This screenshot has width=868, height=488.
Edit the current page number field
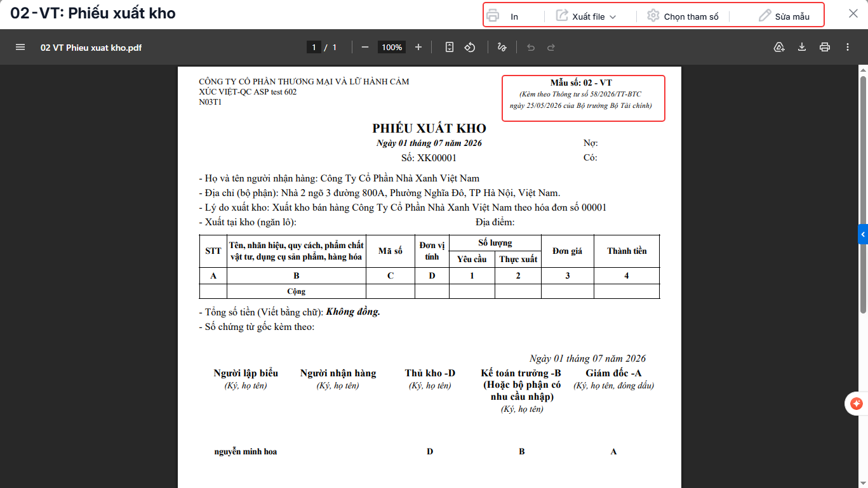point(314,47)
